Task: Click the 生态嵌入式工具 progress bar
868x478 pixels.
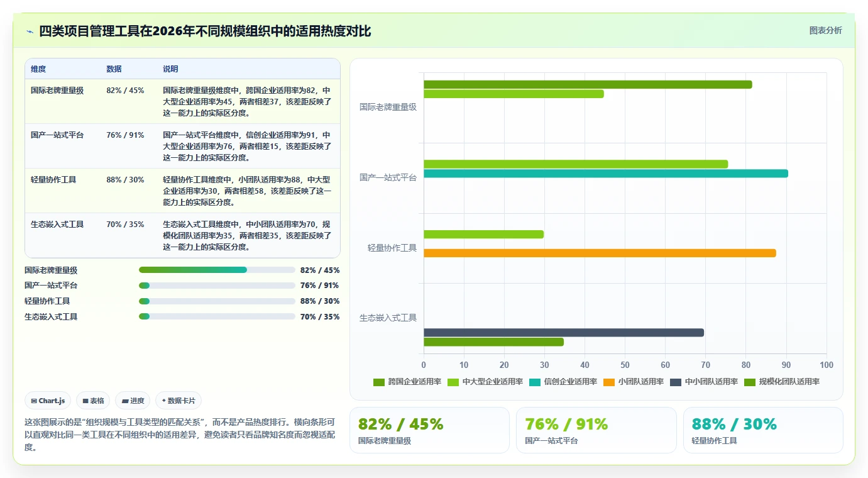Action: pos(217,317)
